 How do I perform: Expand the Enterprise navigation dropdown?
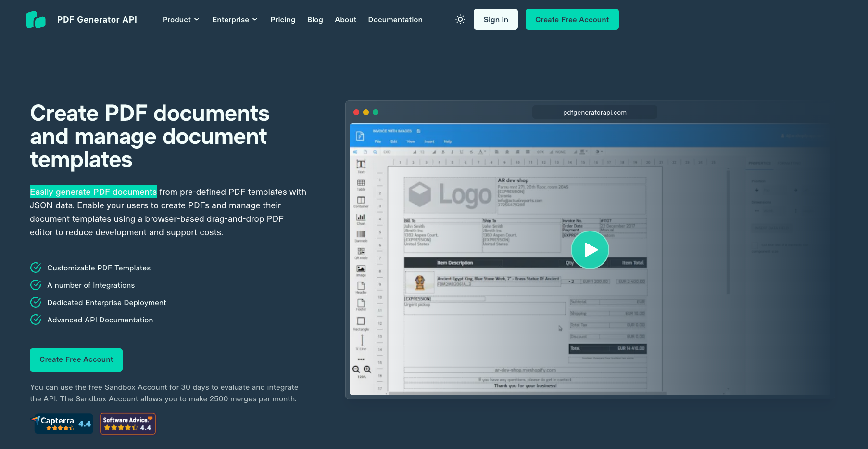pos(235,19)
